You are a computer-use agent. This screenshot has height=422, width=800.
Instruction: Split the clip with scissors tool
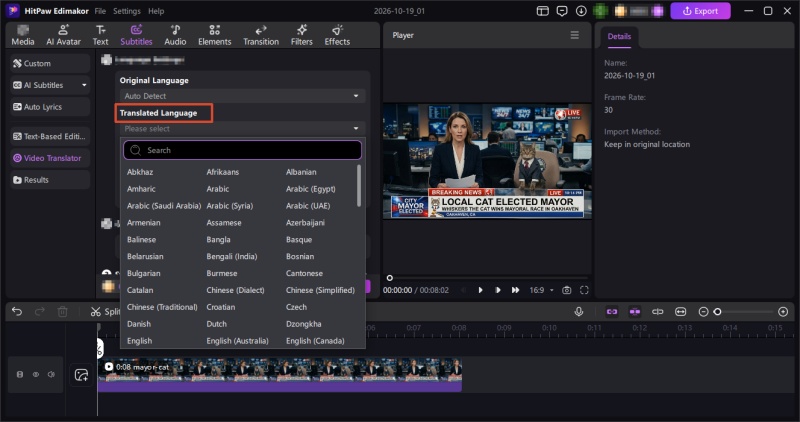pyautogui.click(x=105, y=311)
